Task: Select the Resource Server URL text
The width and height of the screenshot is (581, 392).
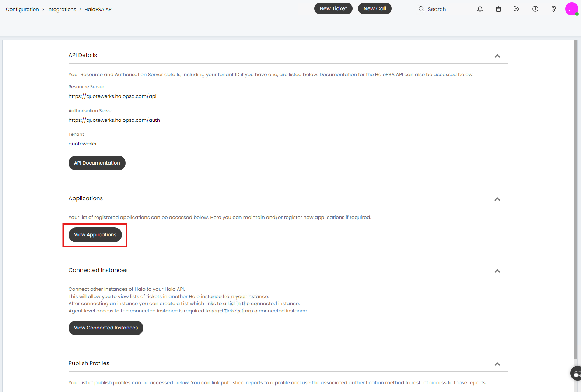Action: (x=112, y=96)
